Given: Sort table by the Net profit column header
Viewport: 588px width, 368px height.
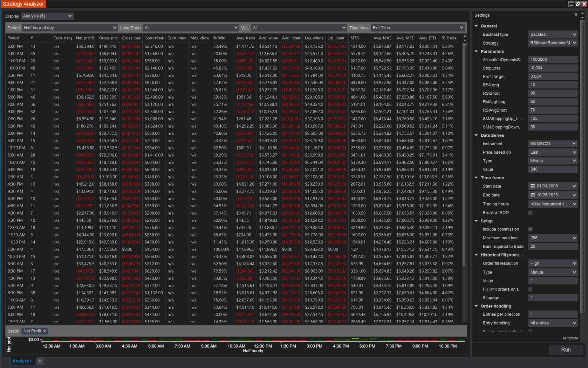Looking at the screenshot, I should [85, 38].
